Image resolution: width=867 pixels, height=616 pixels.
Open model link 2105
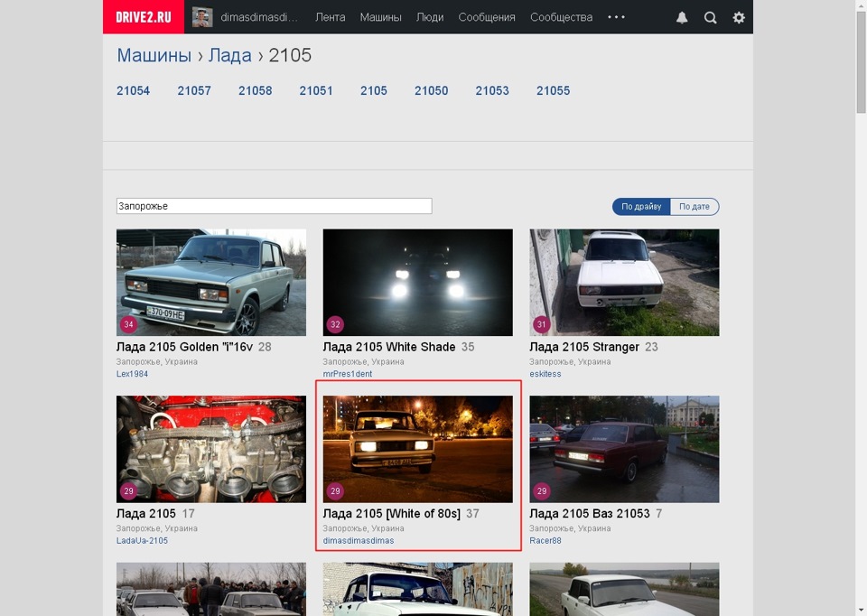click(374, 90)
